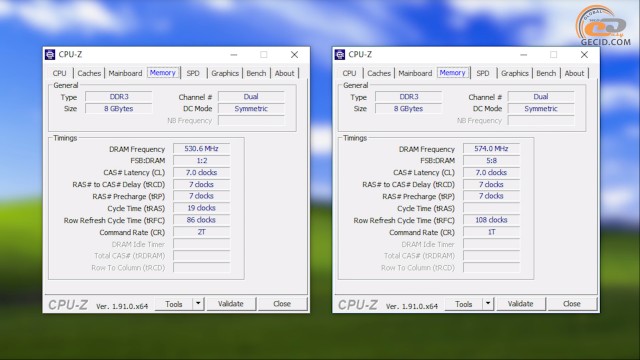
Task: Minimize the left CPU-Z window
Action: [x=234, y=55]
